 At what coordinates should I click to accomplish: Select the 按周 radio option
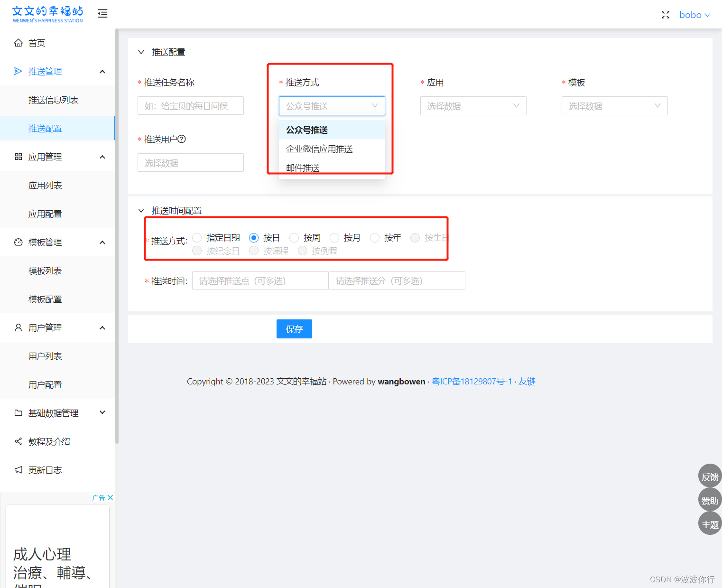pos(294,238)
